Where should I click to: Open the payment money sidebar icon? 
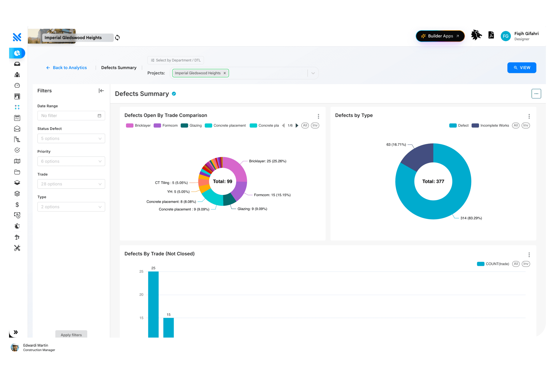click(x=17, y=215)
